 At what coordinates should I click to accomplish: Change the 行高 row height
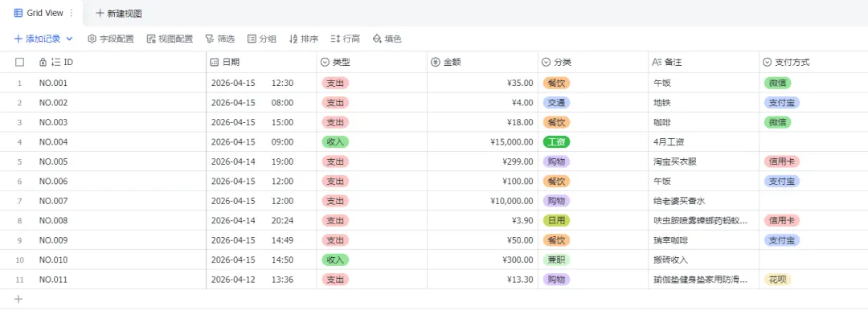346,39
